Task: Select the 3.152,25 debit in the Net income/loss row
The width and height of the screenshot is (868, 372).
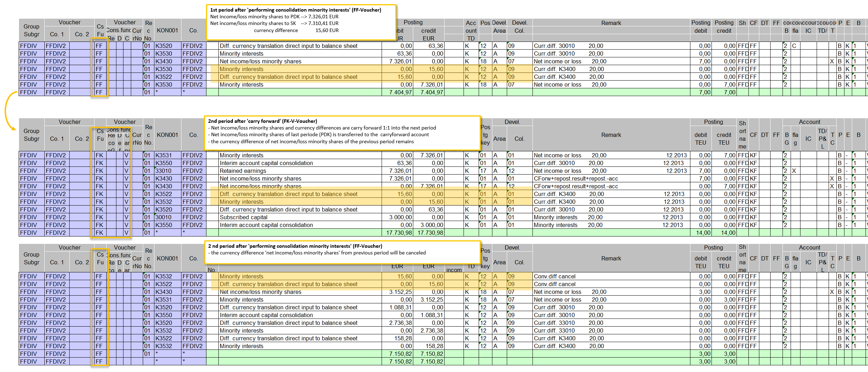Action: (x=397, y=292)
